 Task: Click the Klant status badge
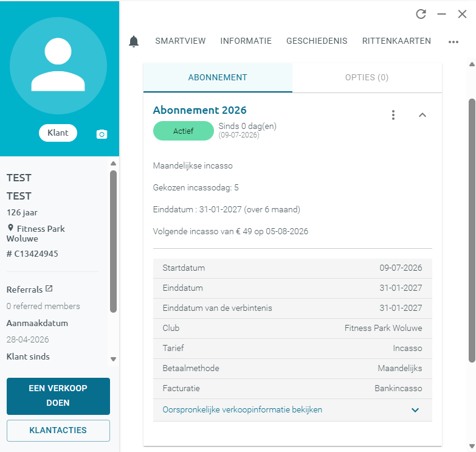click(58, 133)
